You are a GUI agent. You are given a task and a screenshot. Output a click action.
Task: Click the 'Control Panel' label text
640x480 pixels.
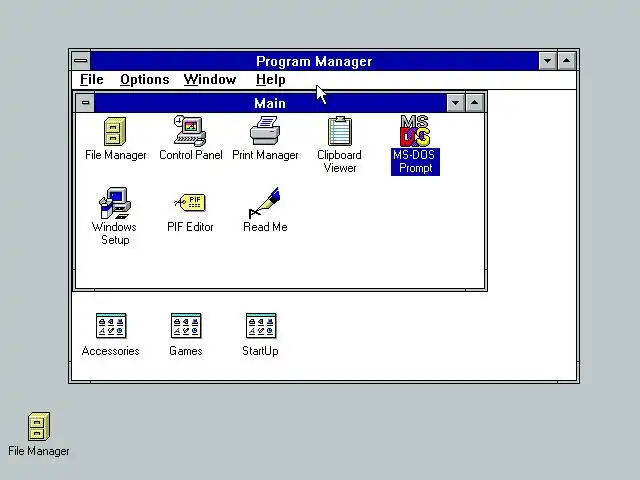coord(191,155)
